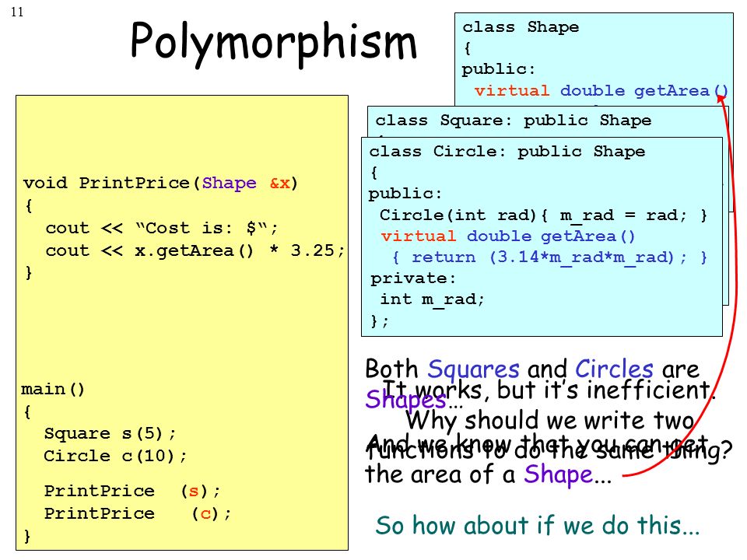Click '{ return (3.14*m_rad*m_rad); }' line
The width and height of the screenshot is (747, 560).
tap(549, 257)
